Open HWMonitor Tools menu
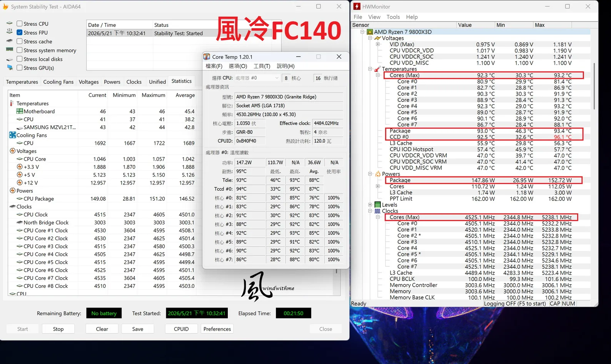611x364 pixels. [x=393, y=17]
